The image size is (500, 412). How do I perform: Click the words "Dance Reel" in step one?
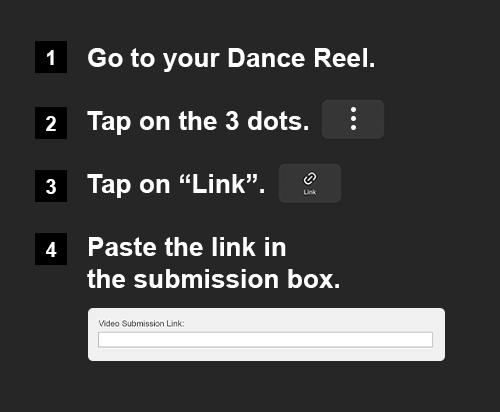tap(299, 58)
